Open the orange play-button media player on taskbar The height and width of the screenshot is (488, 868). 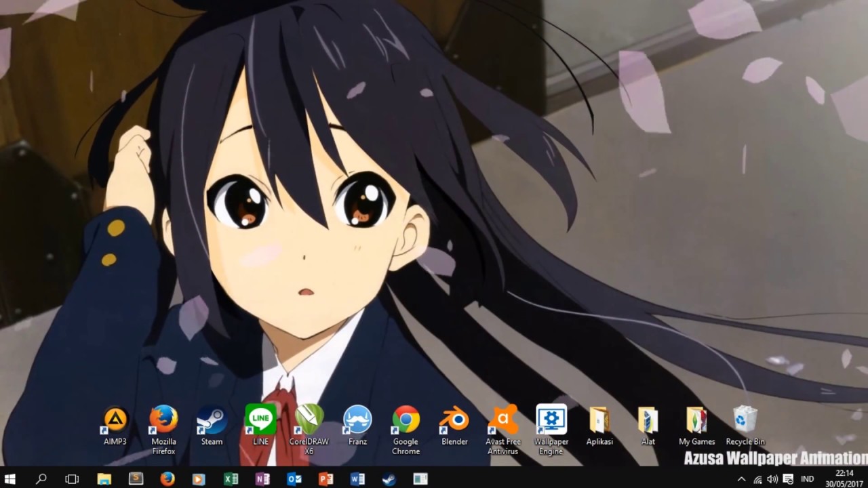pos(199,479)
